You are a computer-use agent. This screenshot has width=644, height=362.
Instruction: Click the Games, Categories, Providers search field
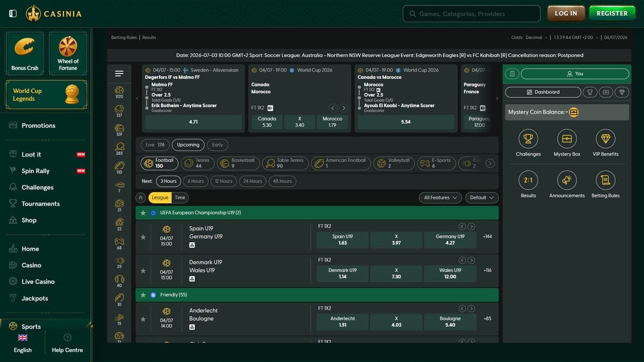point(471,13)
